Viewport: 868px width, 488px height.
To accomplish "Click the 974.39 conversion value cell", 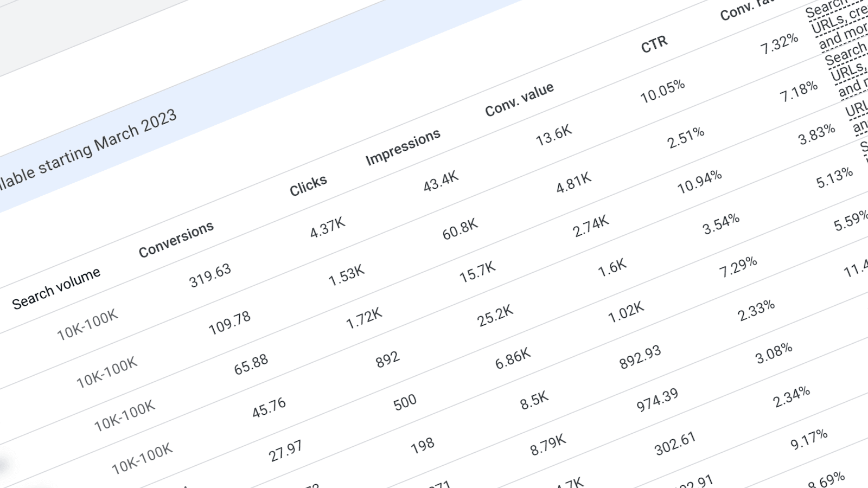I will (658, 400).
